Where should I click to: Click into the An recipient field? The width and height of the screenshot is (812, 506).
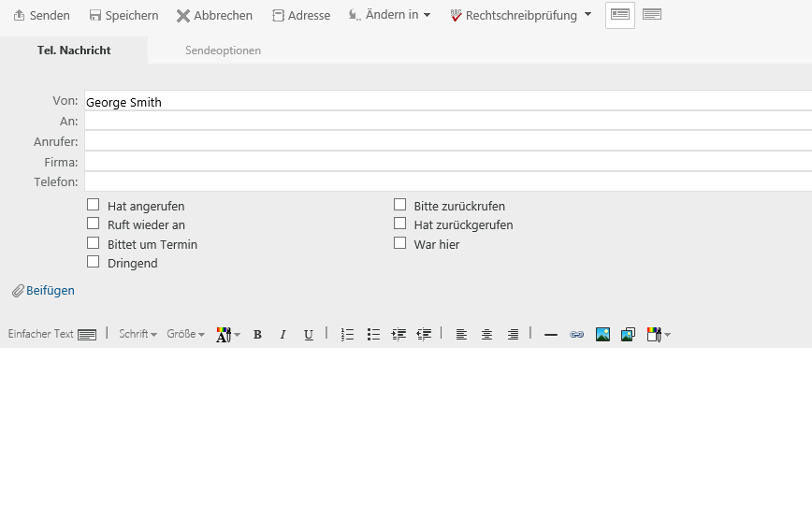coord(448,121)
